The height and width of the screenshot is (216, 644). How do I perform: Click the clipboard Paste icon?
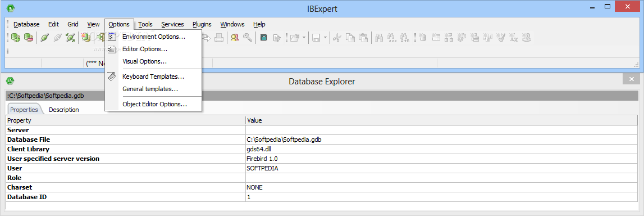363,38
